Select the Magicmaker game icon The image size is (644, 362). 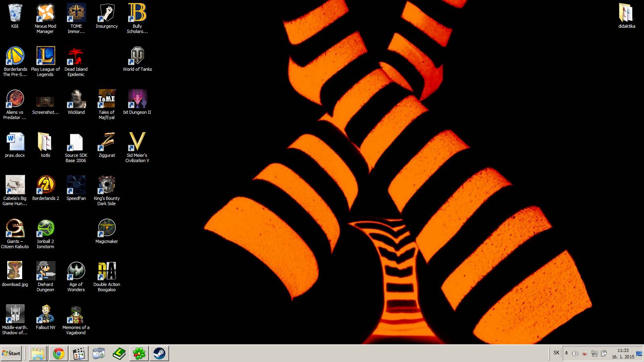107,231
